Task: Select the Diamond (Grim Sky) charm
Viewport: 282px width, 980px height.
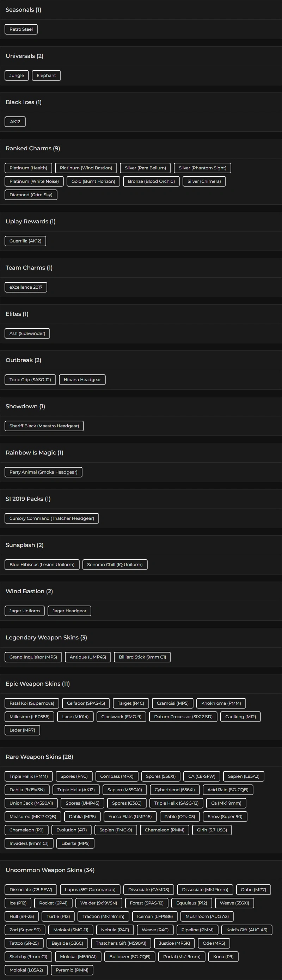Action: (31, 195)
